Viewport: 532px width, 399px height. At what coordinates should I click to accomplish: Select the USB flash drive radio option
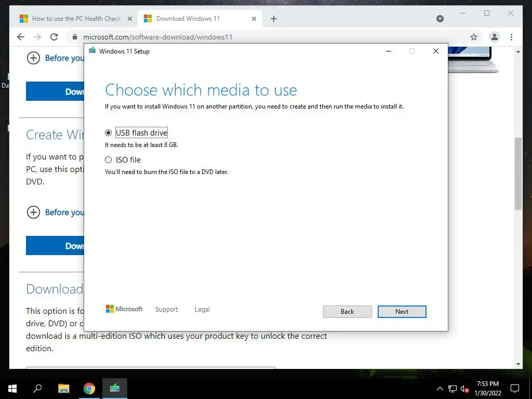[x=108, y=132]
